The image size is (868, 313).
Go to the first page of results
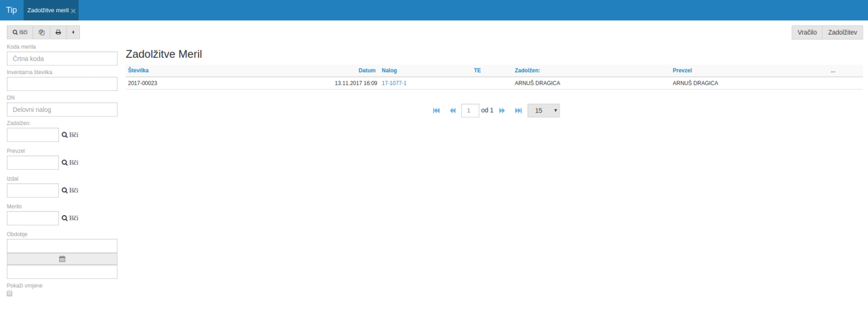436,110
